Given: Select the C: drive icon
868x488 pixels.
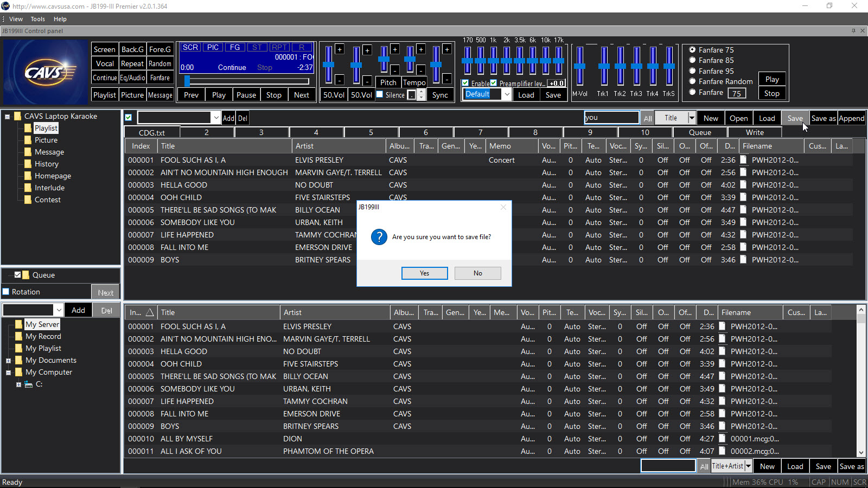Looking at the screenshot, I should coord(28,384).
